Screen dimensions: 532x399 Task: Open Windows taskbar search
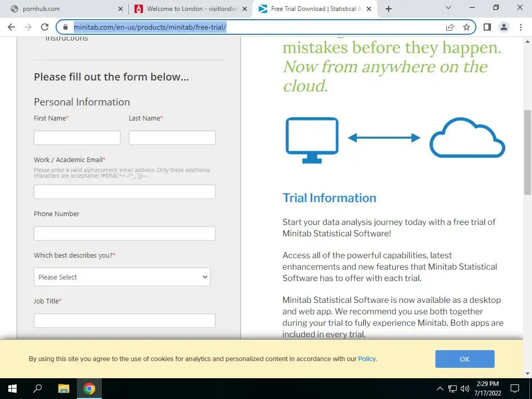point(37,389)
